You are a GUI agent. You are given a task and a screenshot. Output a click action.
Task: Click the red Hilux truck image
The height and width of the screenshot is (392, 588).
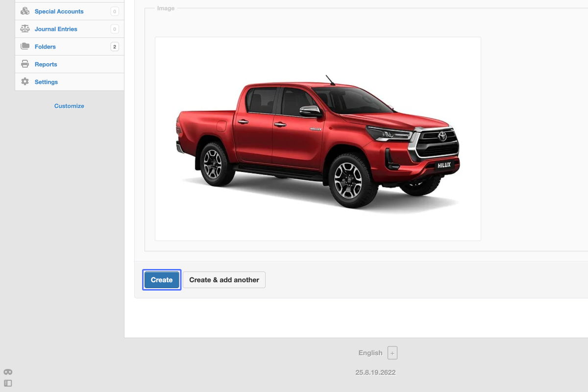point(318,139)
